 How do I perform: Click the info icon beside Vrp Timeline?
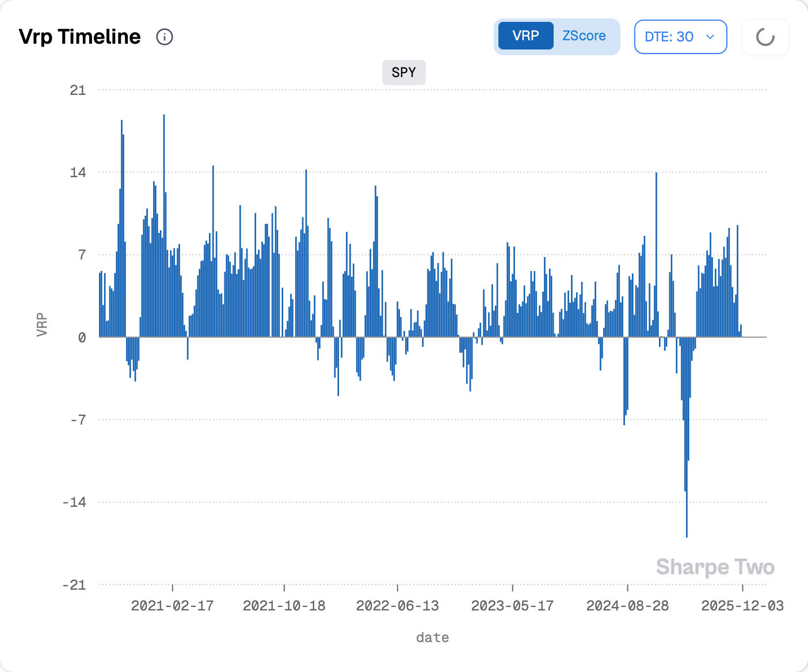click(165, 37)
